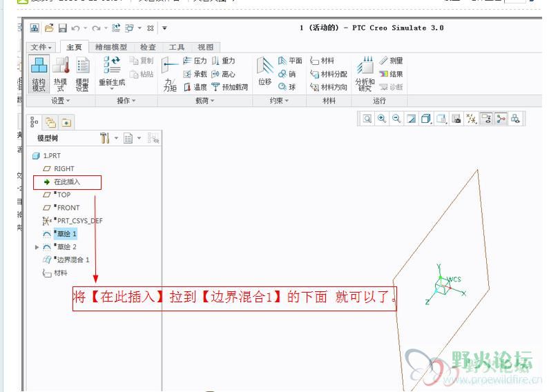The height and width of the screenshot is (392, 549).
Task: Click the Close window icon in quick access
Action: [151, 28]
